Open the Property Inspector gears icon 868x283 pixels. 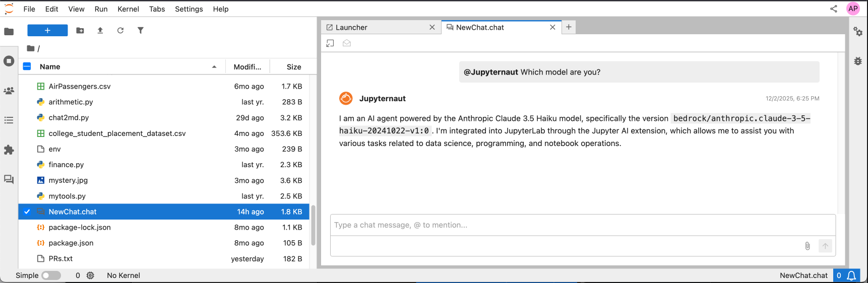857,31
